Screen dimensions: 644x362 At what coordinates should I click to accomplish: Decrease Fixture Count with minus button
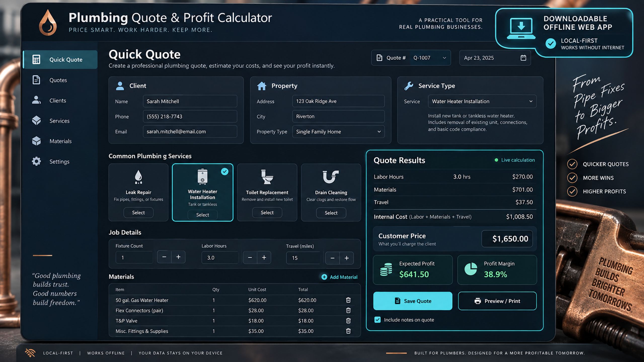[x=164, y=257]
